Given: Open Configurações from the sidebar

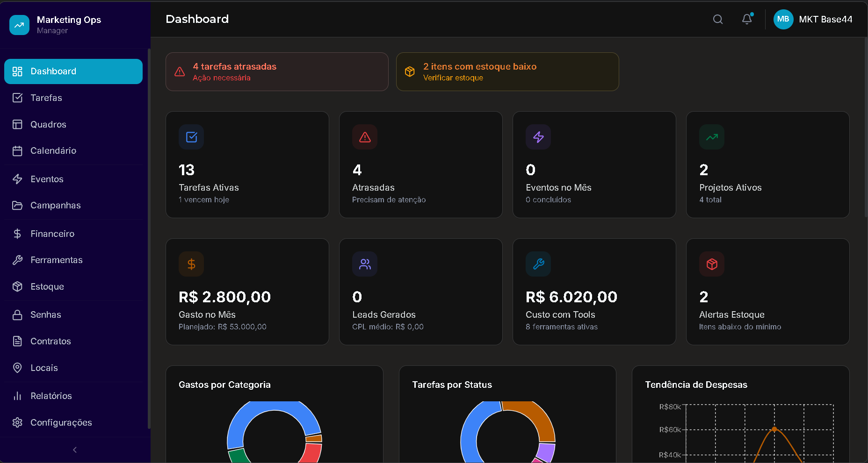Looking at the screenshot, I should coord(73,422).
